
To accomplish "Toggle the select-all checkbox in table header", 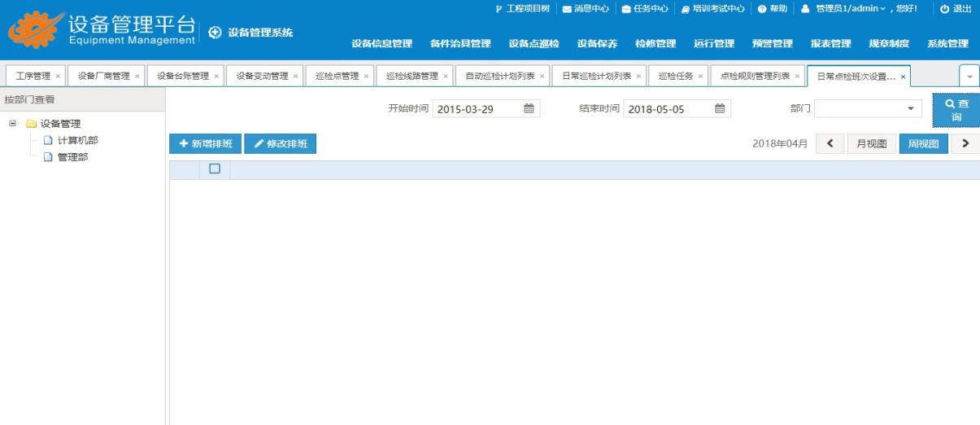I will coord(215,169).
